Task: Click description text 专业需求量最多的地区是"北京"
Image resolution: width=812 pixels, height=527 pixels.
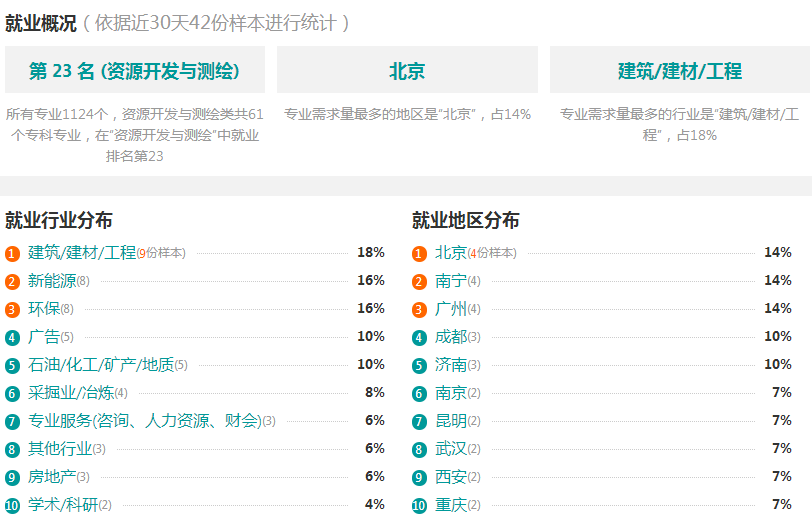Action: 407,114
